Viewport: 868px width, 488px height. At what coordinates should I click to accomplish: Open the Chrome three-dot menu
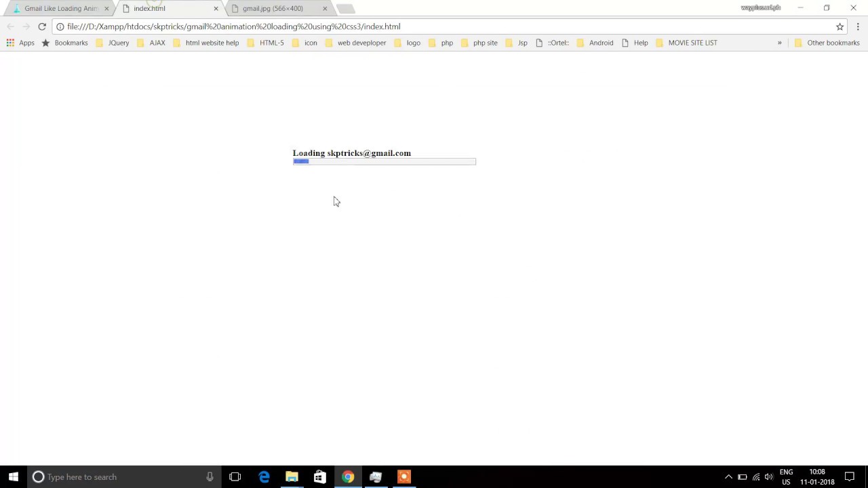pos(858,26)
